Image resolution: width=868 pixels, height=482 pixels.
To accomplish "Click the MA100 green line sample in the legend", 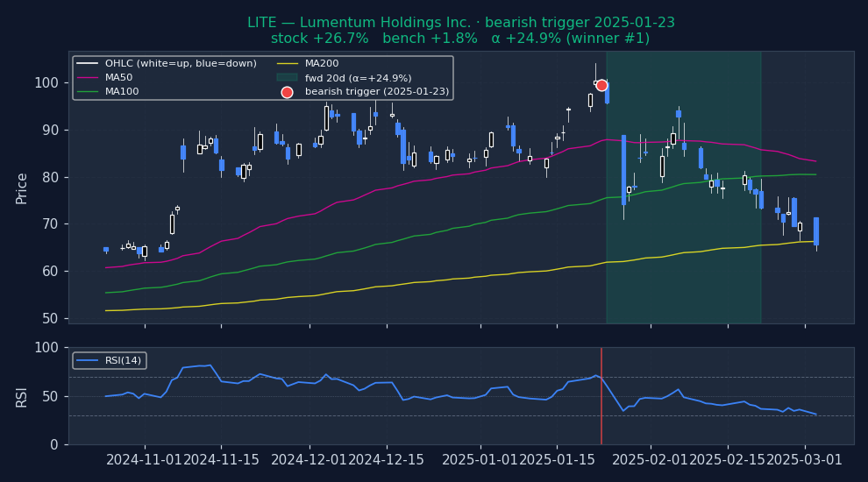I will 88,92.
